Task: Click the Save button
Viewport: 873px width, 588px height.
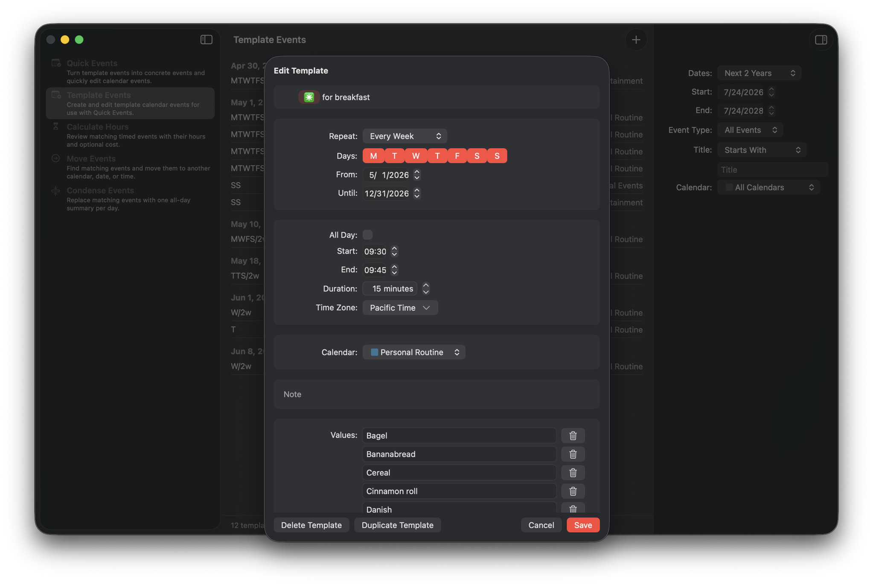Action: pyautogui.click(x=583, y=525)
